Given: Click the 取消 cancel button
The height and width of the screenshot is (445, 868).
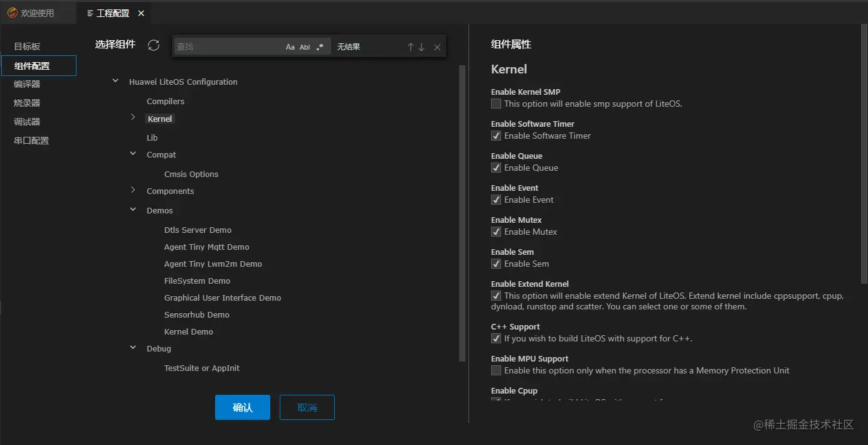Looking at the screenshot, I should pos(307,407).
